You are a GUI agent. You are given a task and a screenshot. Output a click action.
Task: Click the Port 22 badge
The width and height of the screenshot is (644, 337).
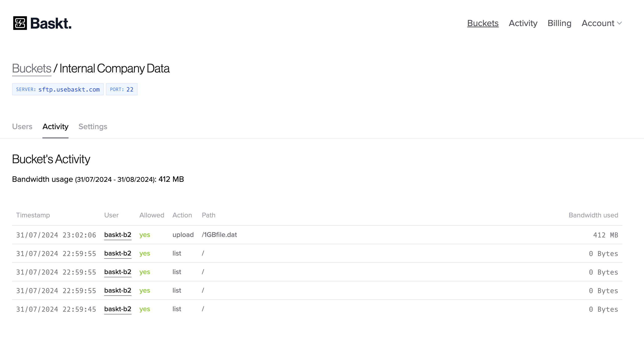(x=121, y=90)
